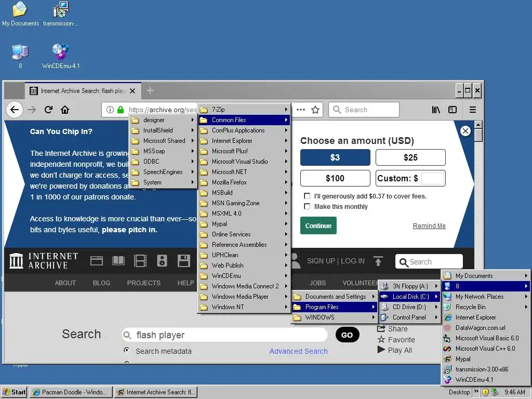Open Common Files submenu
Image resolution: width=532 pixels, height=399 pixels.
(244, 120)
